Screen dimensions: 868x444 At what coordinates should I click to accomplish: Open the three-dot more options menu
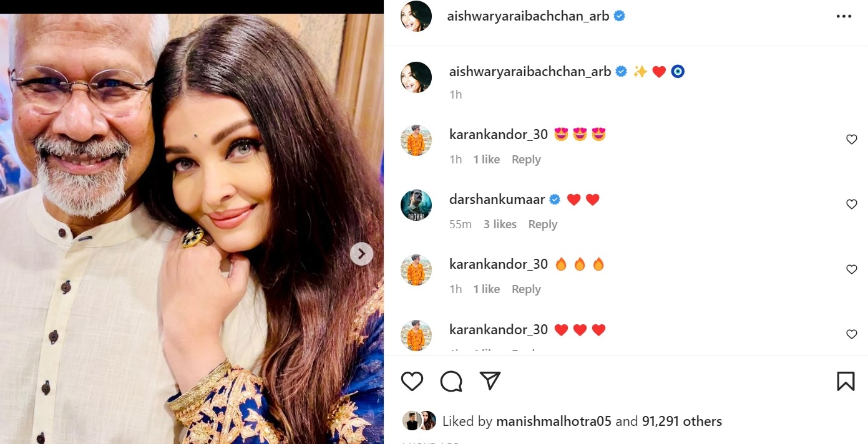point(844,16)
